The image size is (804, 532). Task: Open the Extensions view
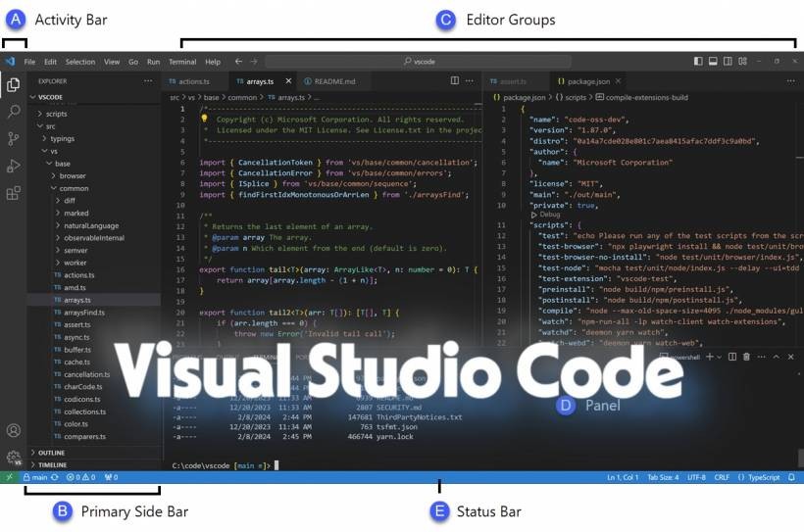pyautogui.click(x=14, y=193)
